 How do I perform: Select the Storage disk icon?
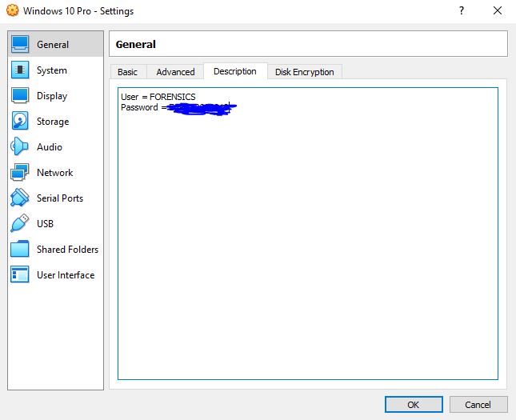20,121
